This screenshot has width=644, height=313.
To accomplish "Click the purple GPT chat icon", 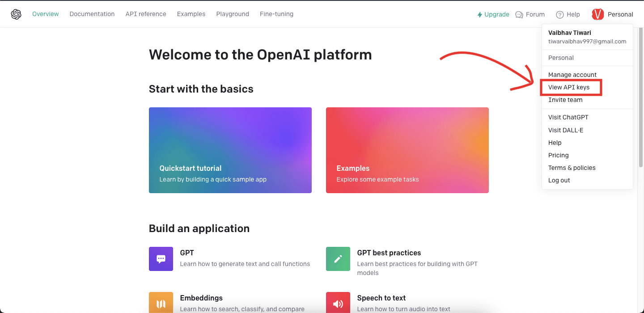I will click(161, 259).
